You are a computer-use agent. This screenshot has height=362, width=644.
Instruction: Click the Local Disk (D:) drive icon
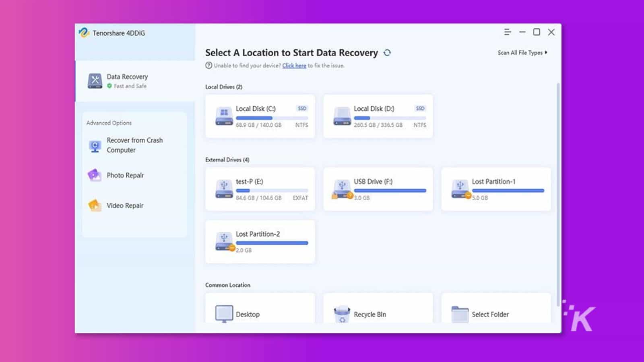342,116
